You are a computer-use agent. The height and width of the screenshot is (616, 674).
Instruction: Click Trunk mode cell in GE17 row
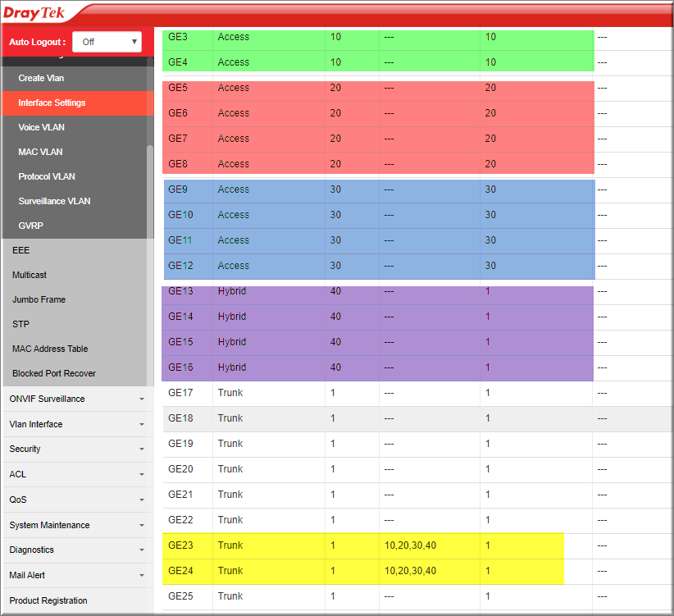(x=269, y=393)
